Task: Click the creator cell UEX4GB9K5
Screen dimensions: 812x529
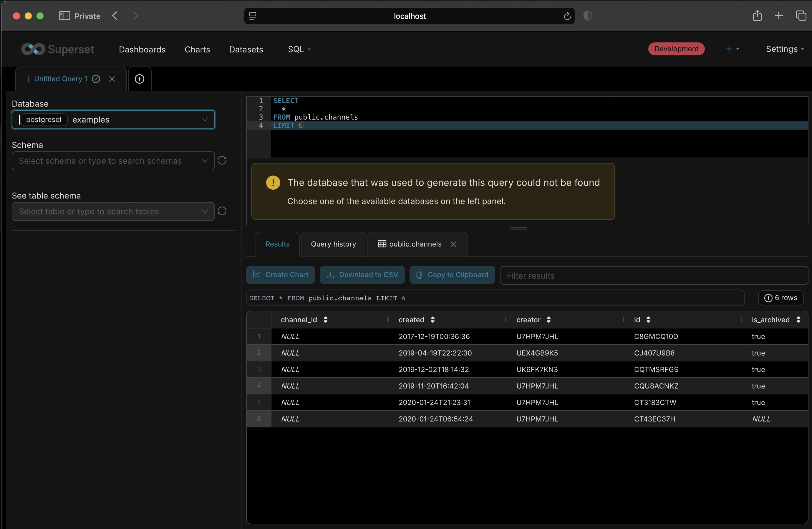Action: [537, 353]
